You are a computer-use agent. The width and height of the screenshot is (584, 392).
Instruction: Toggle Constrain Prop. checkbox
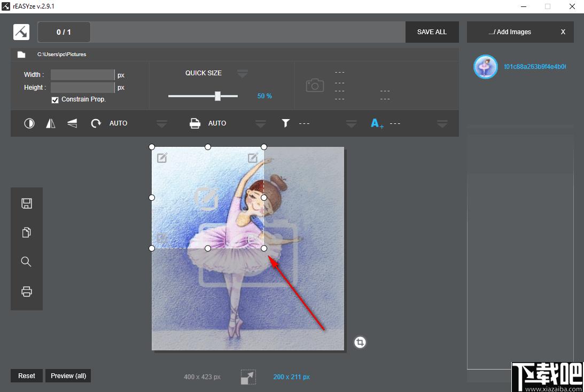pyautogui.click(x=55, y=100)
